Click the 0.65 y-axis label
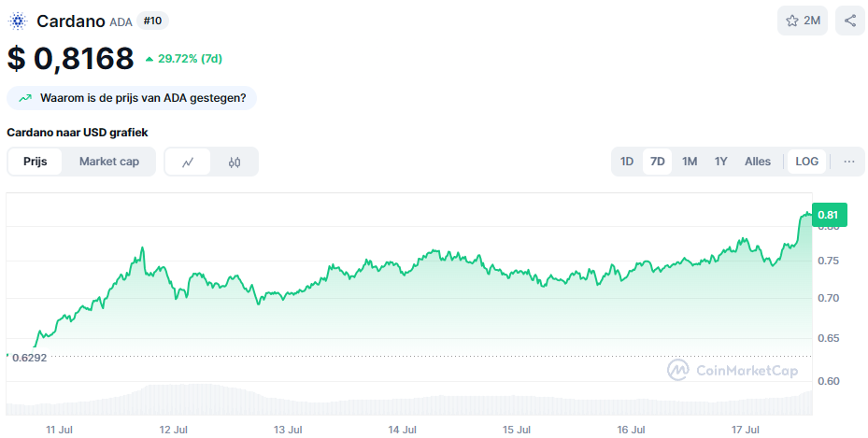868x438 pixels. click(x=829, y=338)
